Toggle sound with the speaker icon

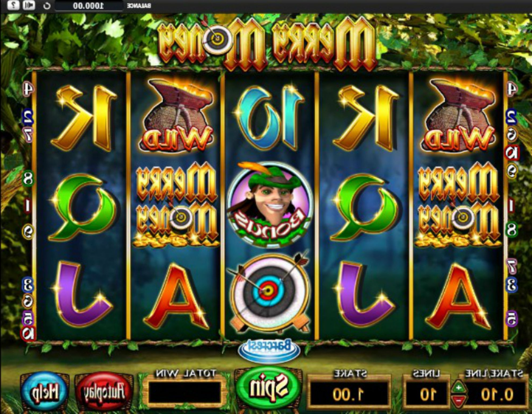(29, 5)
